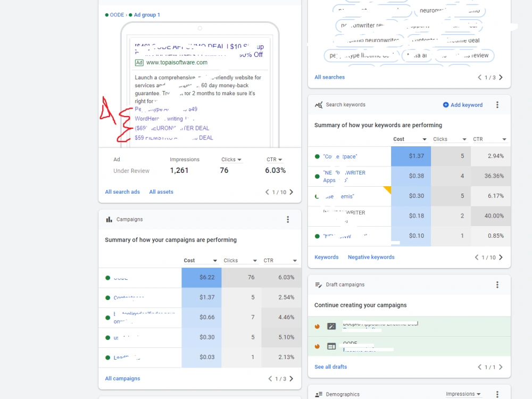
Task: Go to previous campaigns page 1/3
Action: [x=270, y=379]
